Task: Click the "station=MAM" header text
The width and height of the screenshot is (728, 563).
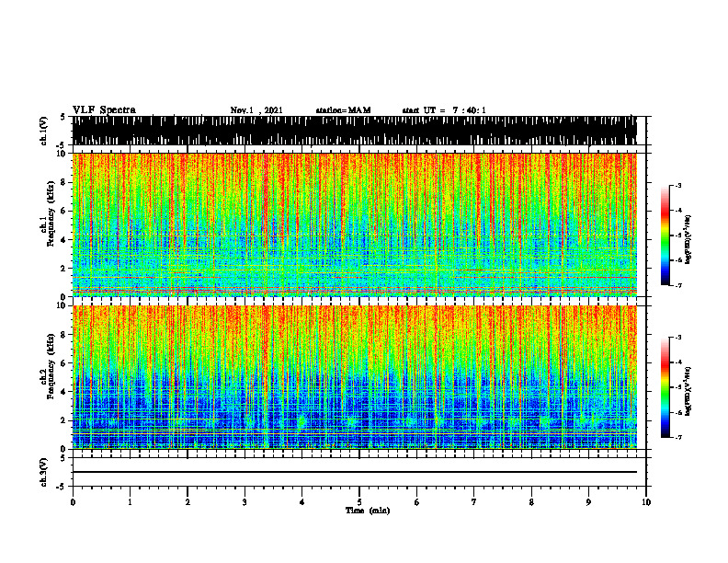Action: click(343, 110)
